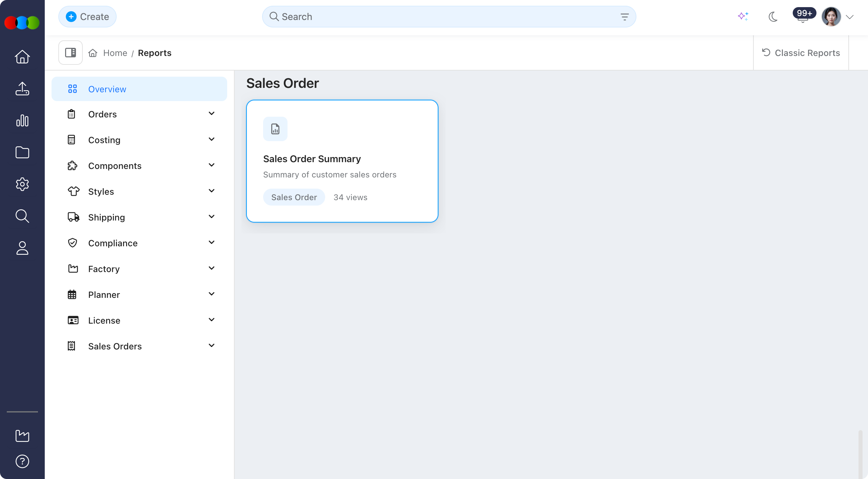Open the Shipping menu item
Viewport: 868px width, 479px height.
139,217
